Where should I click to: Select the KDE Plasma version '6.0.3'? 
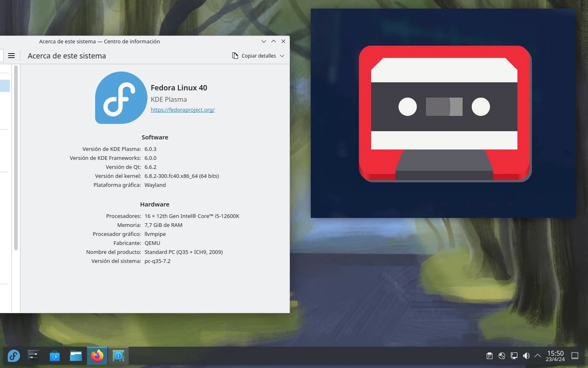point(150,149)
